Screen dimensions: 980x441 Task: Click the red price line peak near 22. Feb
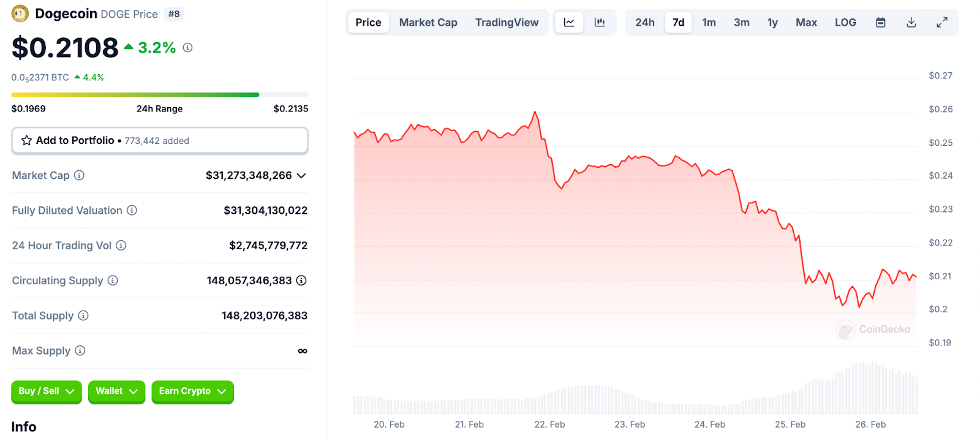pos(535,113)
